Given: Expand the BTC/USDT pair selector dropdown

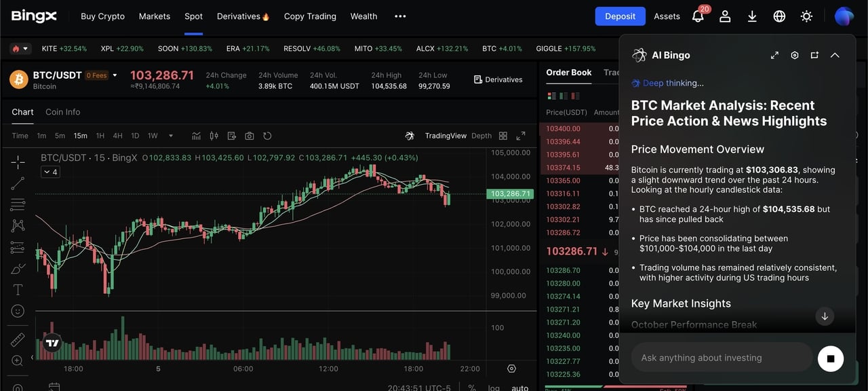Looking at the screenshot, I should [115, 75].
